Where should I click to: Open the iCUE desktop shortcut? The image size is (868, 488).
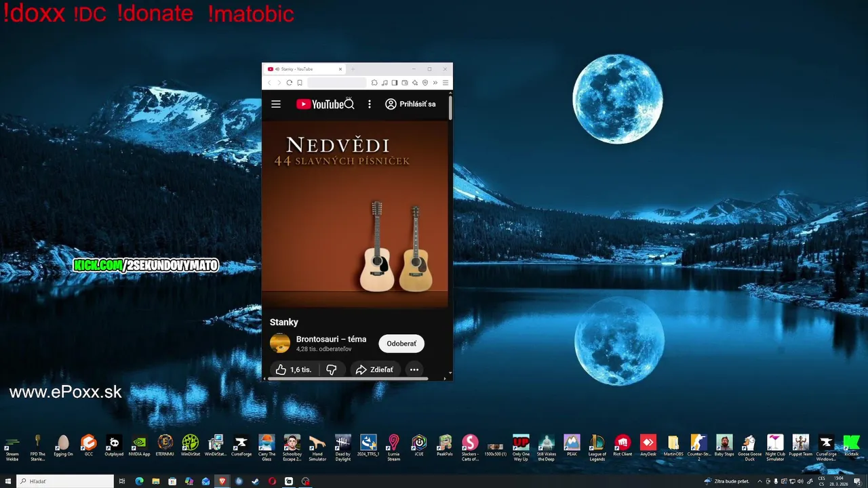coord(419,446)
